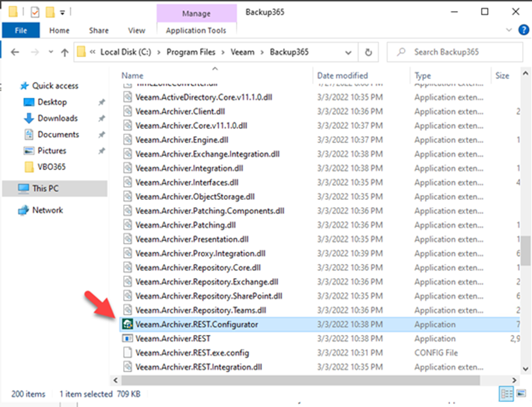The height and width of the screenshot is (407, 532).
Task: Click the Quick access star icon
Action: tap(24, 86)
